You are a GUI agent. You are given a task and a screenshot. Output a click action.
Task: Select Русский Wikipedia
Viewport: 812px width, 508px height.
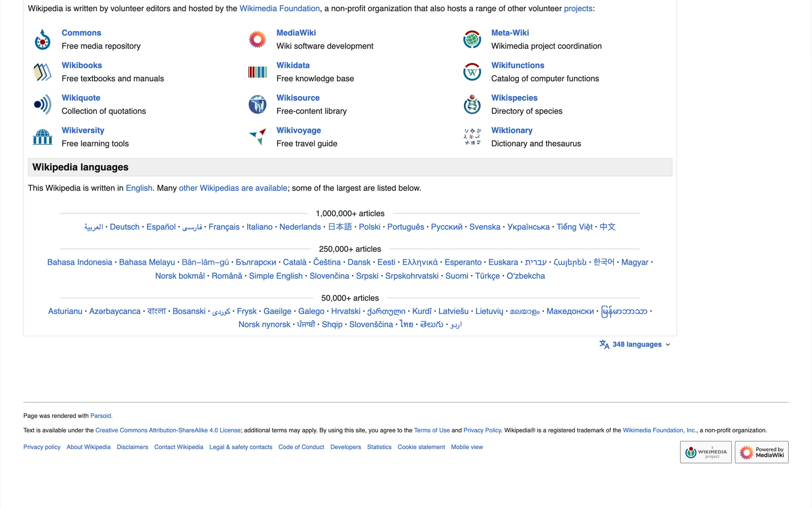[447, 227]
